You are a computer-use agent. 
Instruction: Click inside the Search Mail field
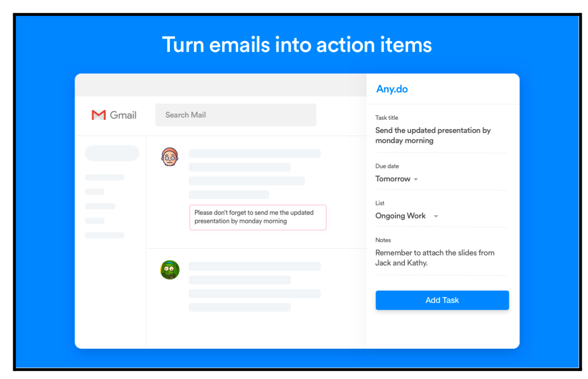[235, 114]
